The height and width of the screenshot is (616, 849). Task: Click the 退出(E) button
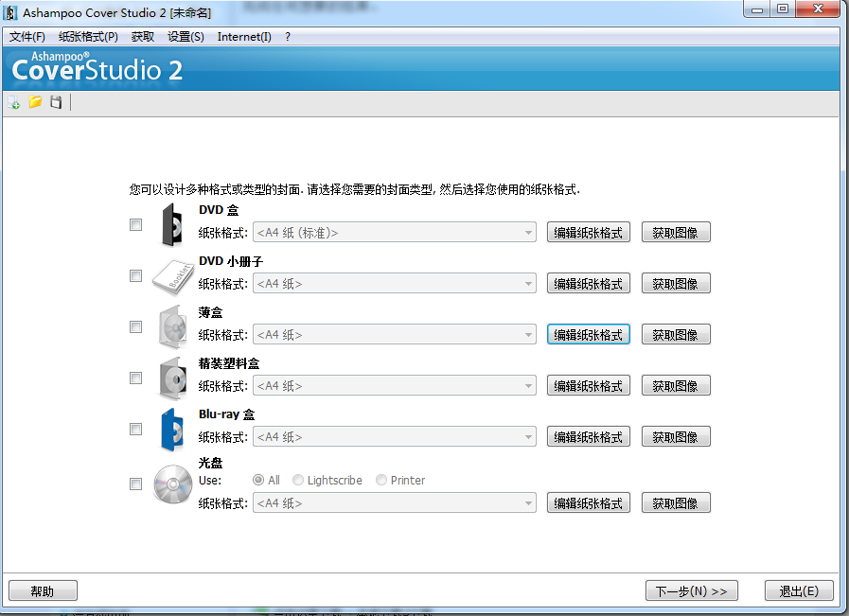799,590
